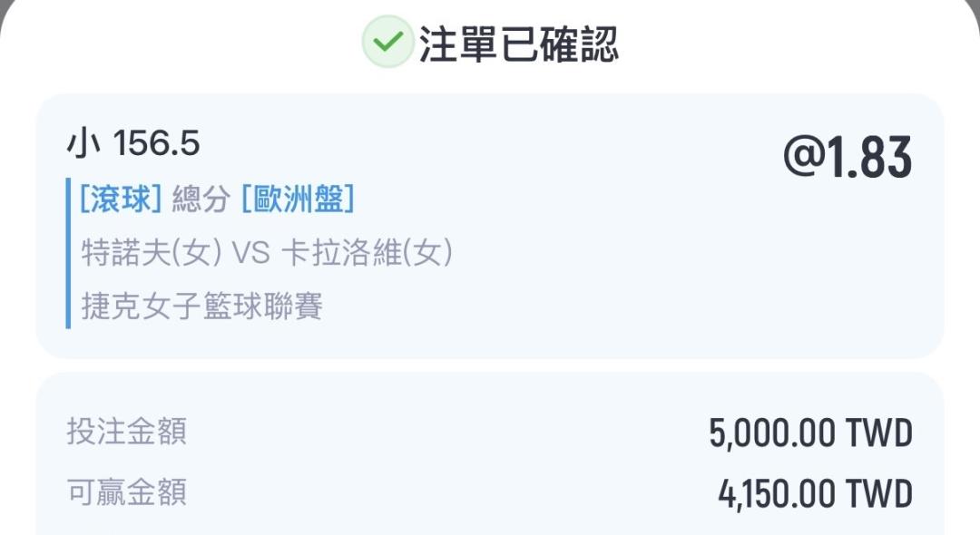
Task: Click the [歐洲盤] odds-format tag
Action: point(298,199)
